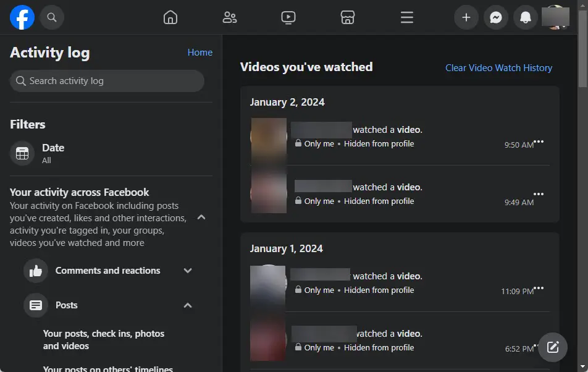This screenshot has width=588, height=372.
Task: Open the Marketplace icon
Action: pos(348,17)
